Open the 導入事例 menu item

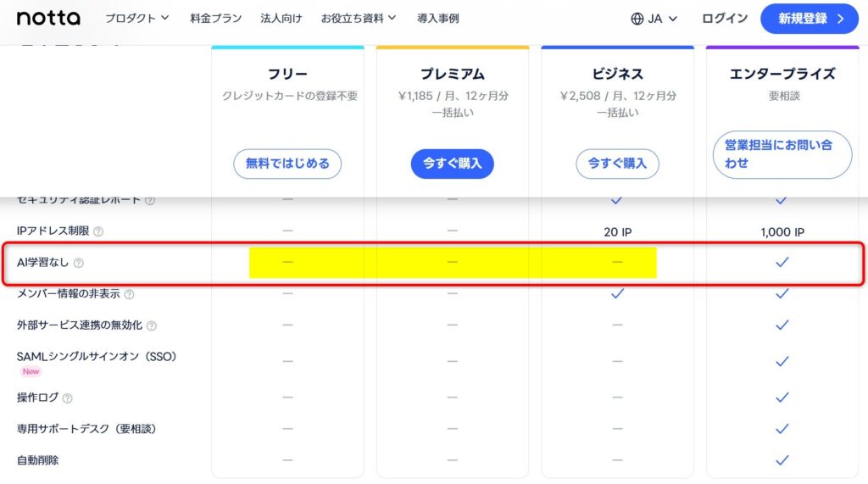click(438, 18)
